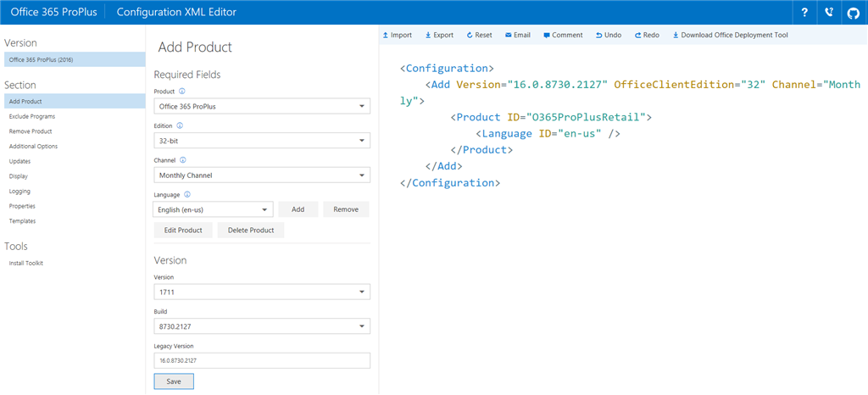Open the Templates section

tap(22, 220)
